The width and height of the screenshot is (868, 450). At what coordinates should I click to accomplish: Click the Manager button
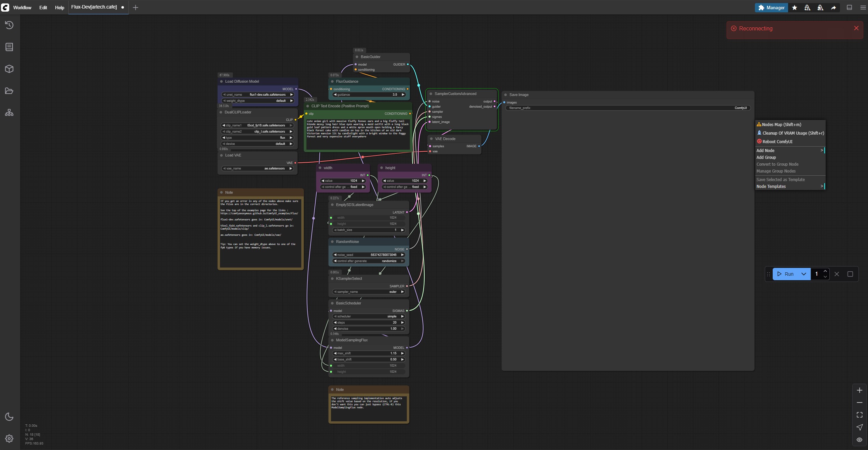point(771,8)
